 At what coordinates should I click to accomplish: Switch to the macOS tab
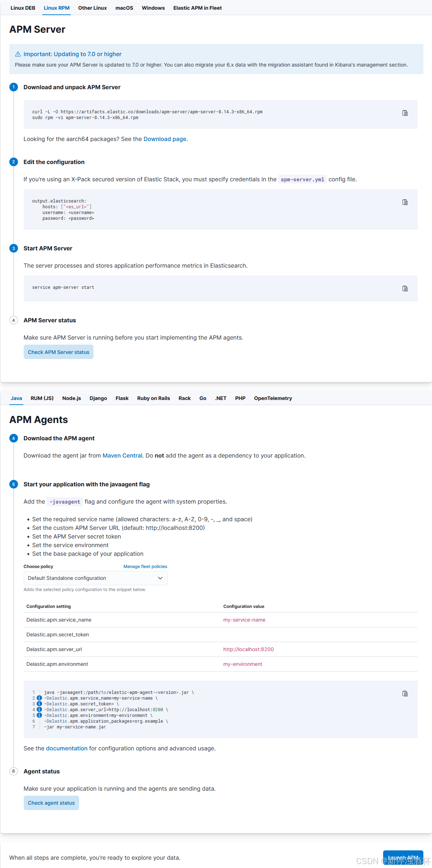tap(124, 8)
